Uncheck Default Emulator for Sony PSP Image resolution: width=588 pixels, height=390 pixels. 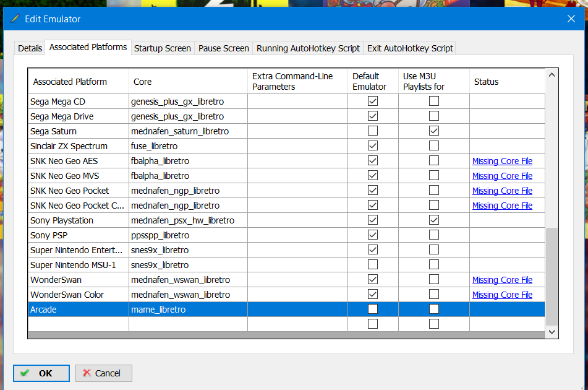(373, 235)
